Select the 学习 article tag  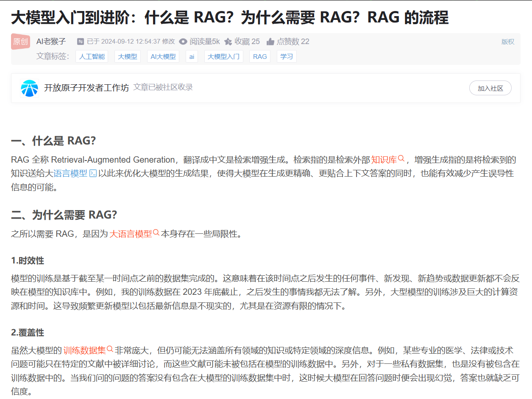click(x=287, y=56)
